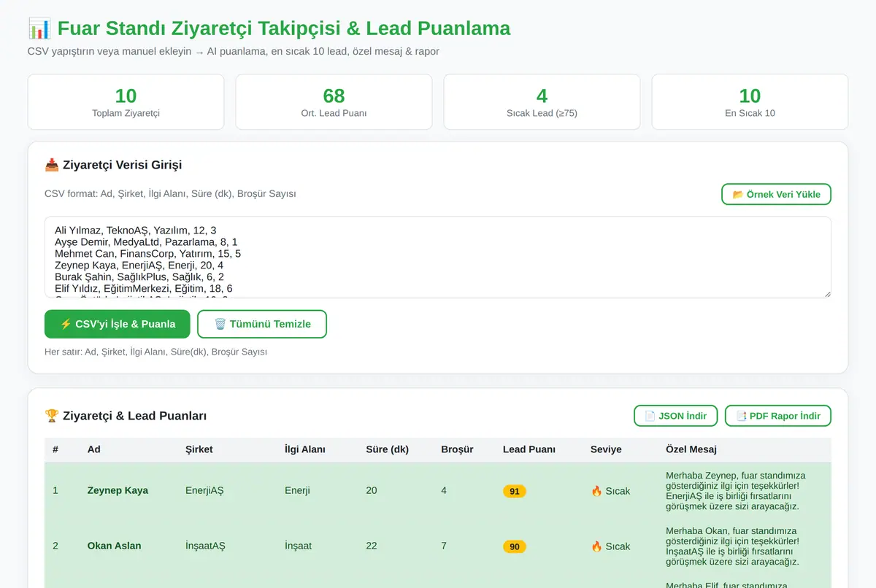Download the JSON via JSON İndir
Screen dimensions: 876x588
point(676,416)
